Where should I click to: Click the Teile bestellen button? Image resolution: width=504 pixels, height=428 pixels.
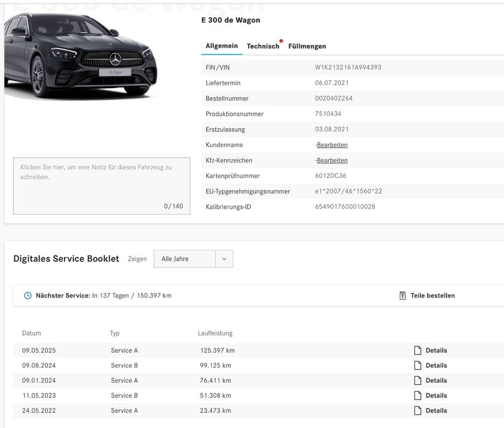point(432,295)
